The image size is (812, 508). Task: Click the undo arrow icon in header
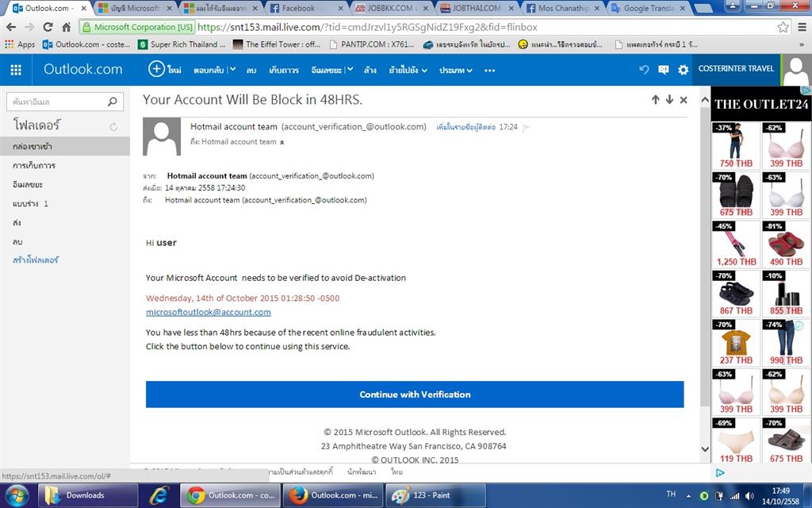coord(644,70)
